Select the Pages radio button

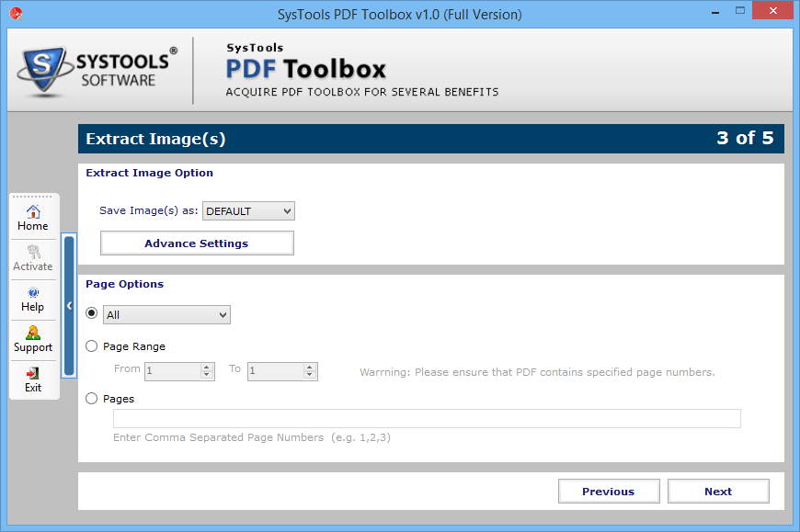[91, 399]
